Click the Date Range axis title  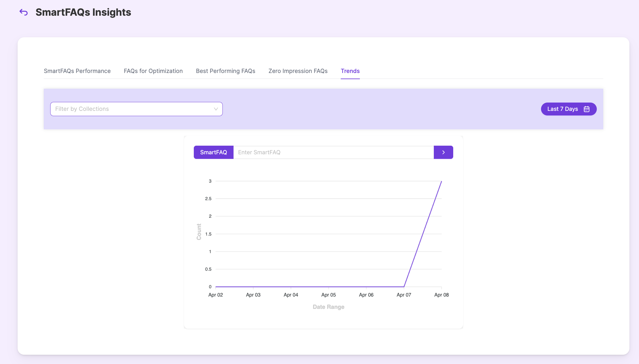[328, 307]
